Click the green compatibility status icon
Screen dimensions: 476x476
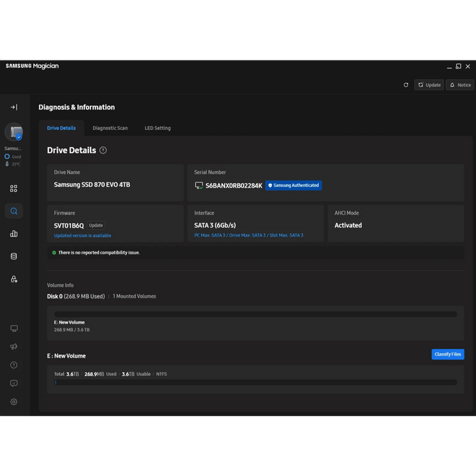coord(54,252)
